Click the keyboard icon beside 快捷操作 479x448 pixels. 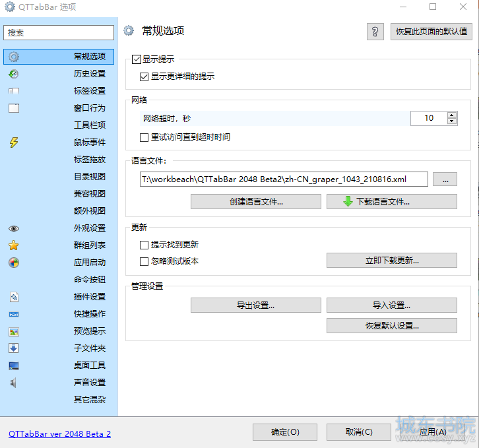coord(14,314)
